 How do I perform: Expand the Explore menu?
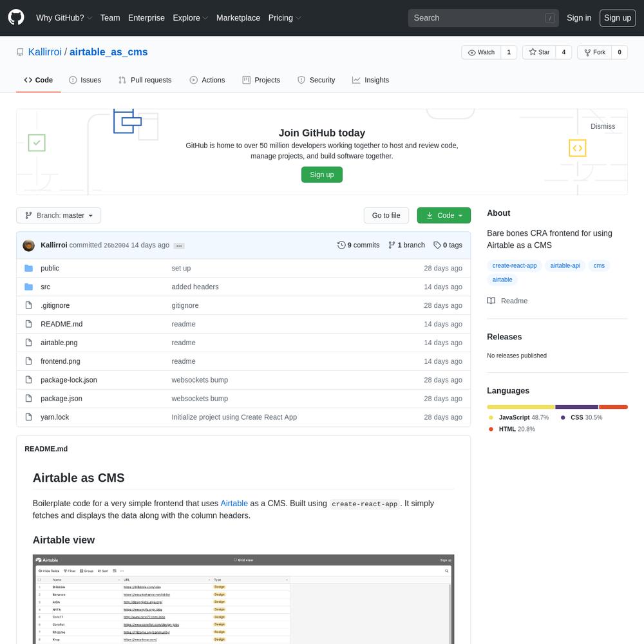[x=190, y=17]
